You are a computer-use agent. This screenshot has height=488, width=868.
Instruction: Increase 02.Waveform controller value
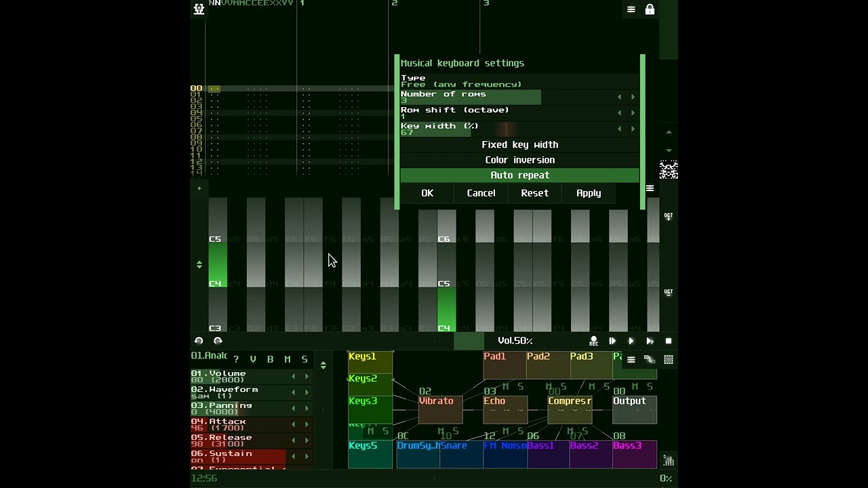click(x=307, y=392)
